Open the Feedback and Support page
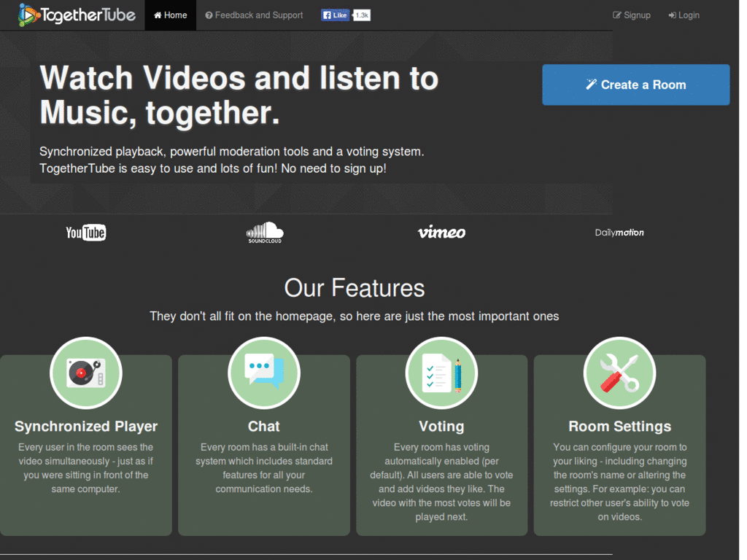Image resolution: width=747 pixels, height=560 pixels. [x=254, y=15]
